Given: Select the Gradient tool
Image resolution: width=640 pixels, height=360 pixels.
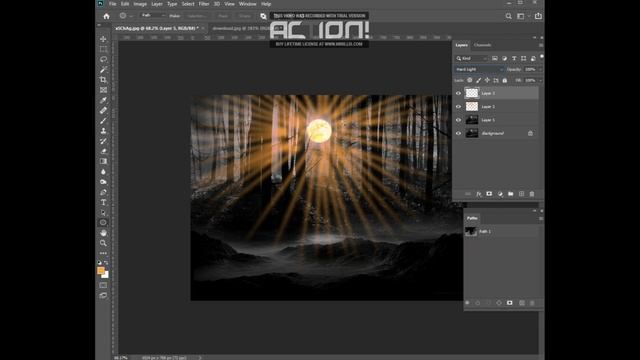Looking at the screenshot, I should pyautogui.click(x=103, y=161).
